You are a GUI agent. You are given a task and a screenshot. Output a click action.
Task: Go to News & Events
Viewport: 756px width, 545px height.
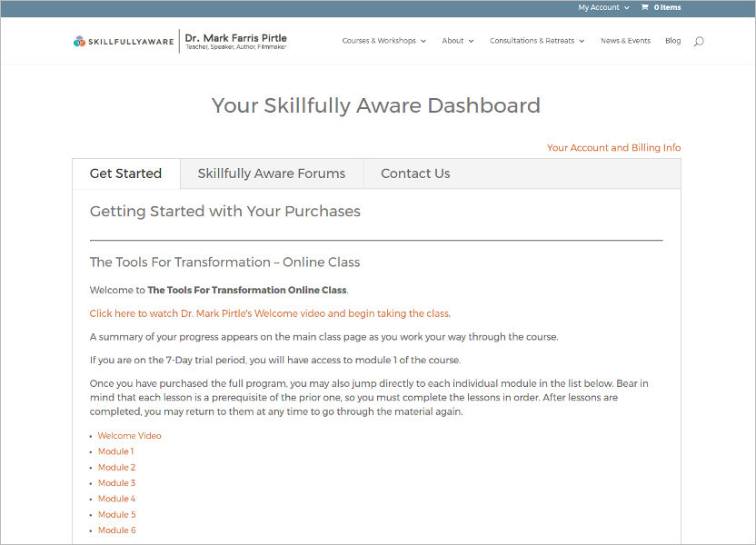point(625,41)
